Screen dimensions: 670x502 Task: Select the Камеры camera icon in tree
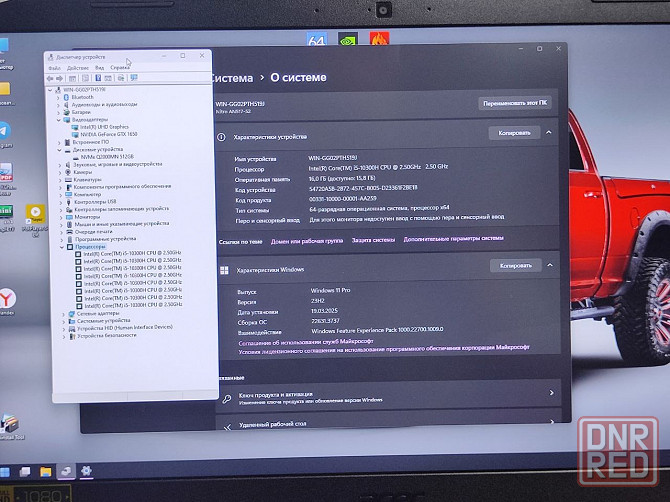click(x=68, y=172)
